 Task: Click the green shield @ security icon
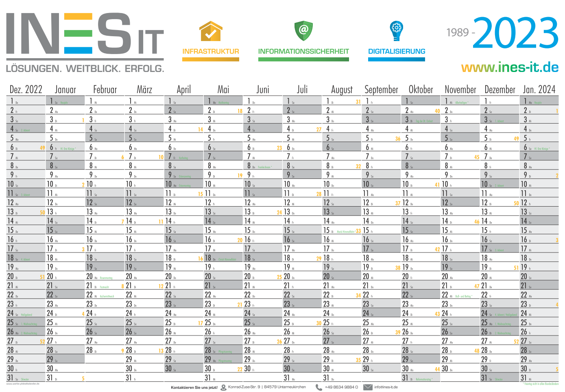(303, 31)
